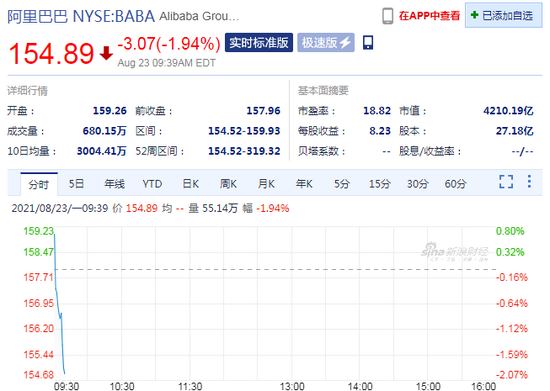Click the 16:00 time axis label
Screen dimensions: 550x391
[x=483, y=386]
